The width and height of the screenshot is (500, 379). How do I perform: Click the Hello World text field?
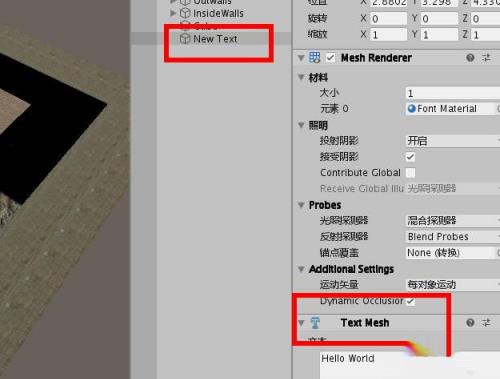click(x=410, y=365)
